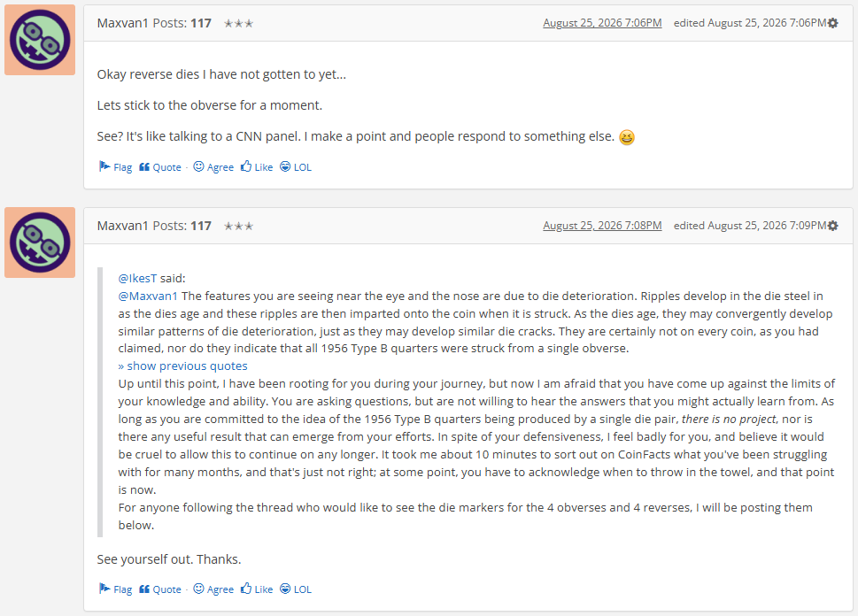Screen dimensions: 858x616
Task: Quote the first post about reverse dies
Action: [x=159, y=167]
